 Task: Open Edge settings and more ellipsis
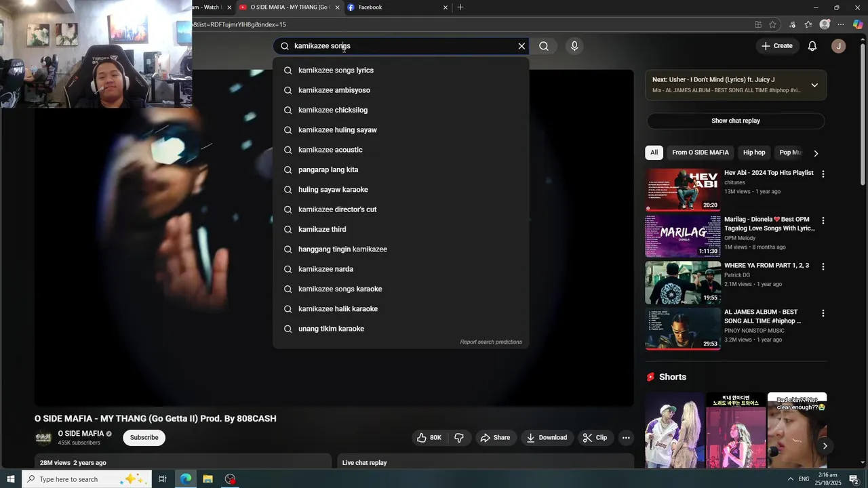coord(841,24)
